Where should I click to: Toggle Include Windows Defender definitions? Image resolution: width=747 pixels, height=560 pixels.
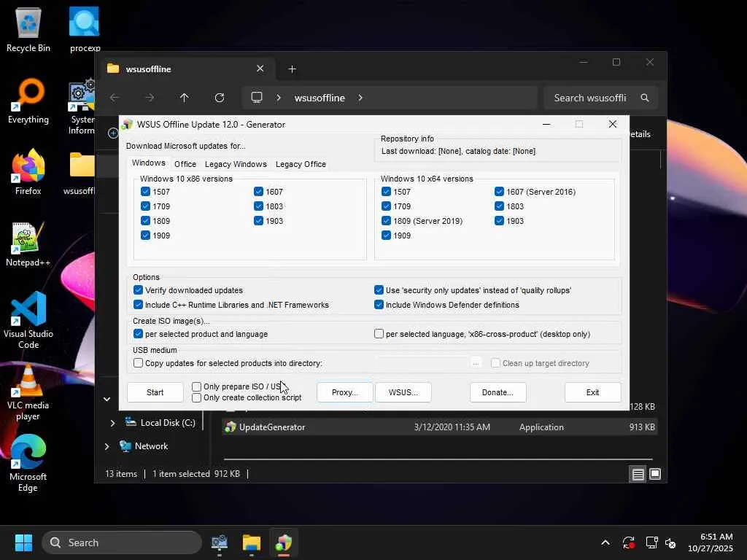pyautogui.click(x=379, y=305)
